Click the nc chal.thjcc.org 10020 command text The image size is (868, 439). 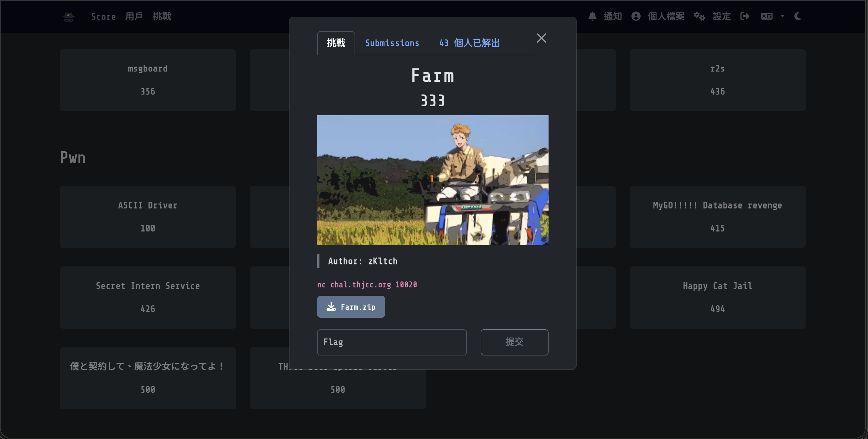(x=367, y=285)
